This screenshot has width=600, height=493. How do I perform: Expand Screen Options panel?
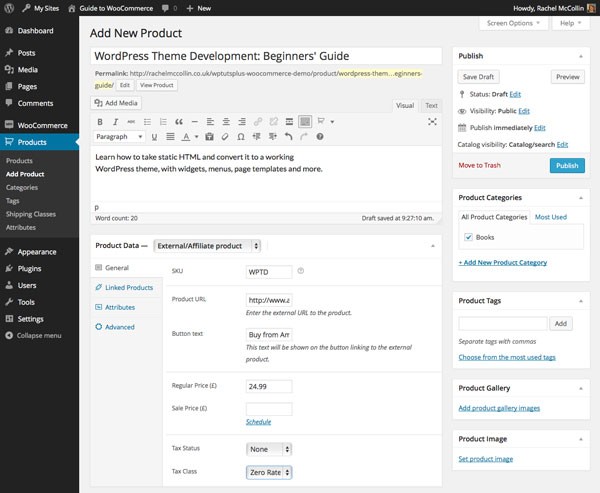[513, 23]
